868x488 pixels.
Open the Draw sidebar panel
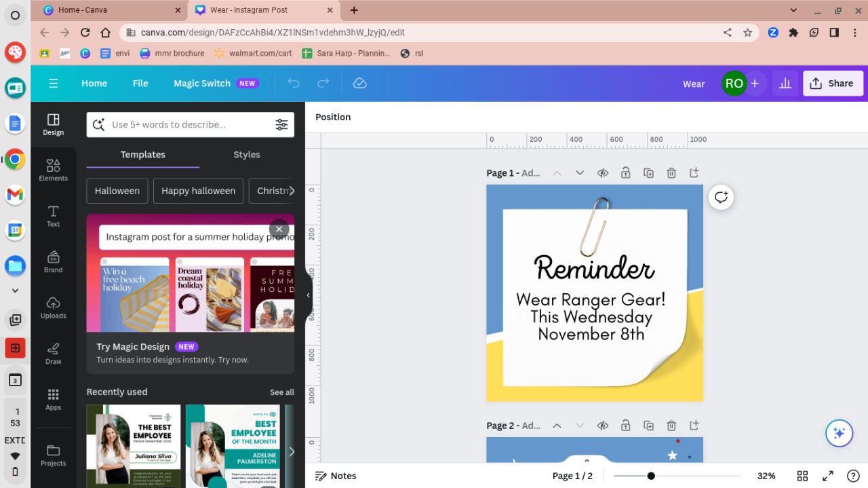click(x=54, y=354)
